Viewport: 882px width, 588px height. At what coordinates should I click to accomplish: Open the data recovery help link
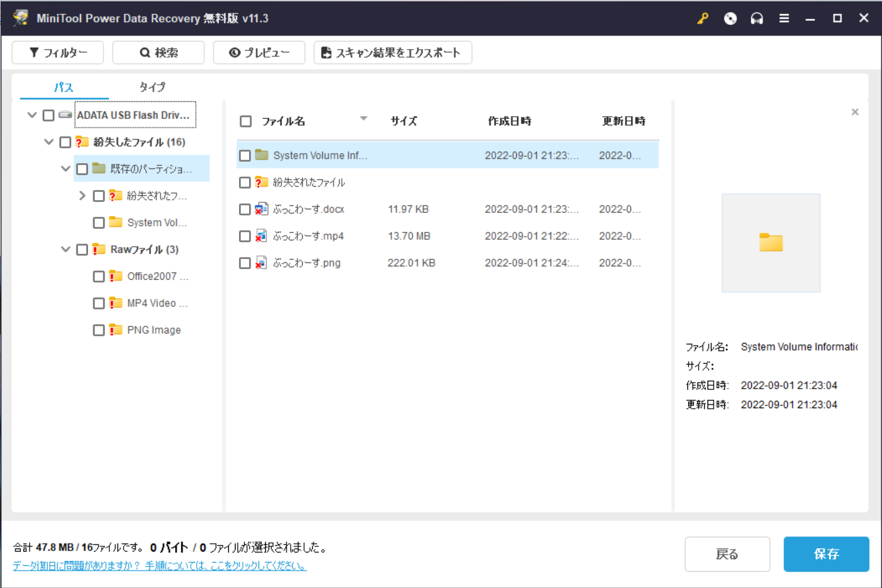(160, 566)
